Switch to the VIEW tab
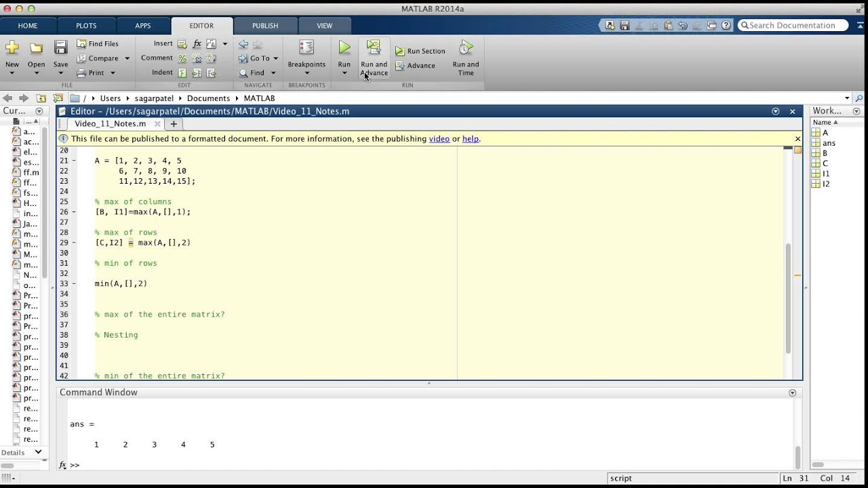Viewport: 868px width, 488px height. pos(325,26)
